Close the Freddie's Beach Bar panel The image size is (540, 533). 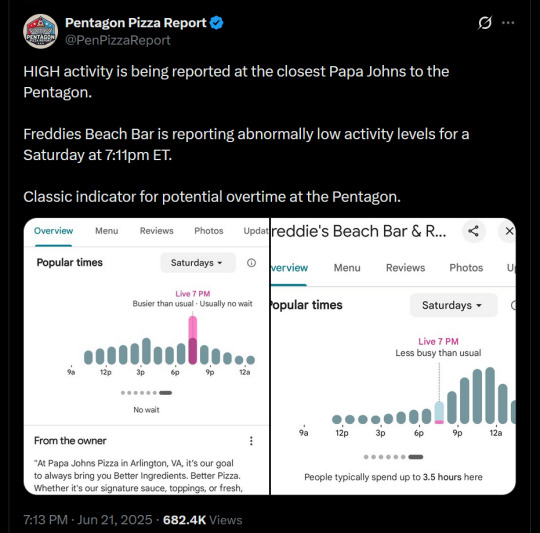point(509,231)
